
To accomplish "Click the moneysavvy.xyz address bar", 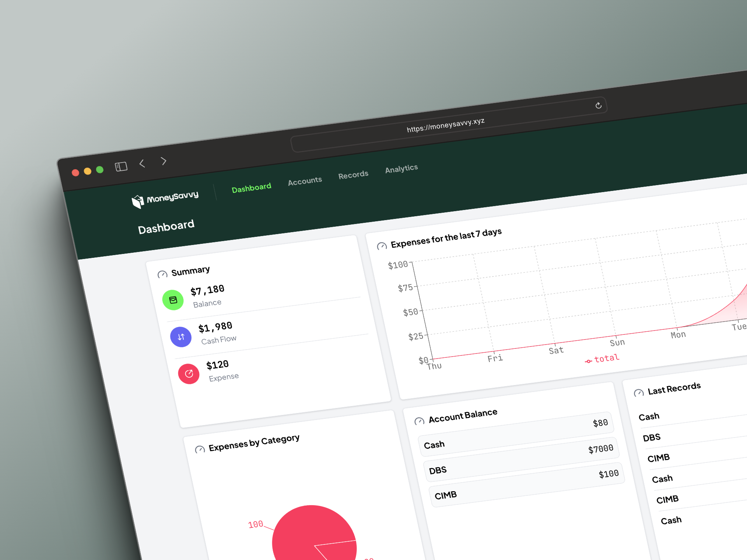I will click(445, 126).
